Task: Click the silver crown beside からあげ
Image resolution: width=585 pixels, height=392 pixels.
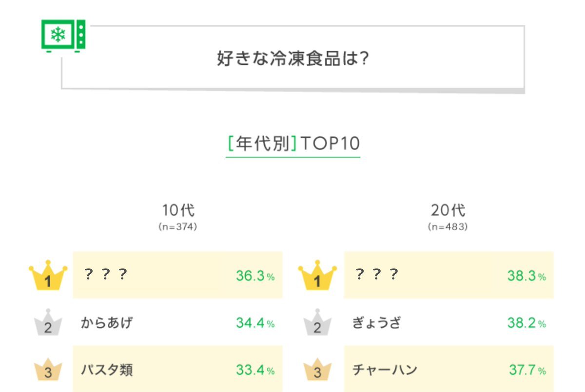Action: 48,323
